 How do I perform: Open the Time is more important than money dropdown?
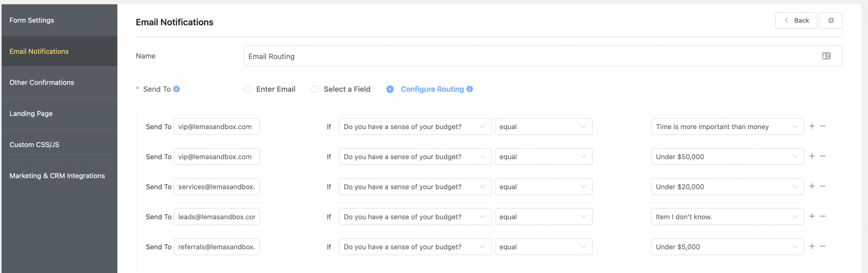(x=727, y=127)
